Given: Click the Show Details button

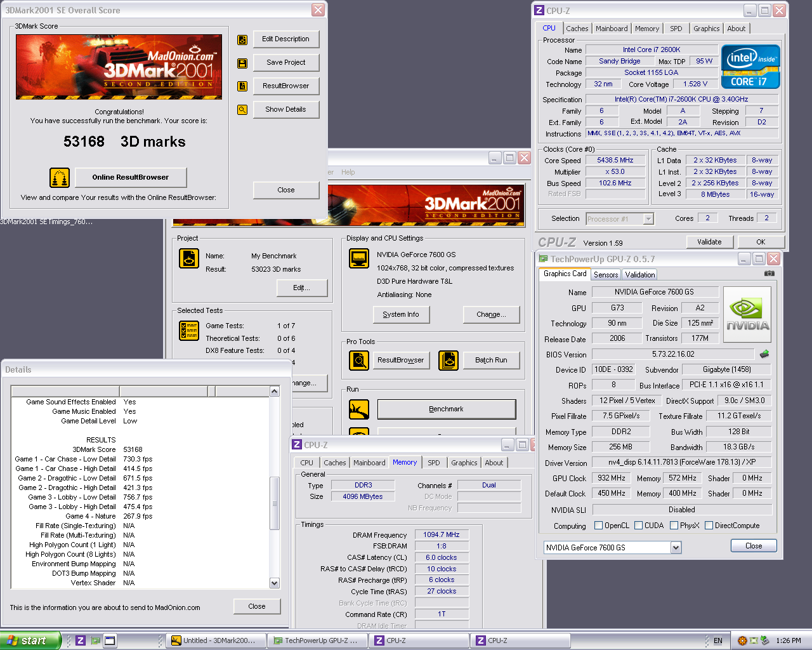Looking at the screenshot, I should click(285, 109).
